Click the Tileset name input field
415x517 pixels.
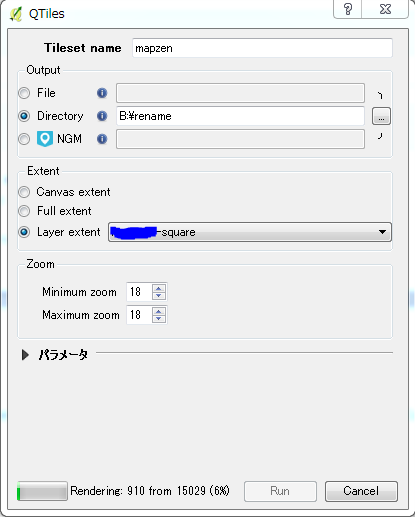[x=262, y=48]
